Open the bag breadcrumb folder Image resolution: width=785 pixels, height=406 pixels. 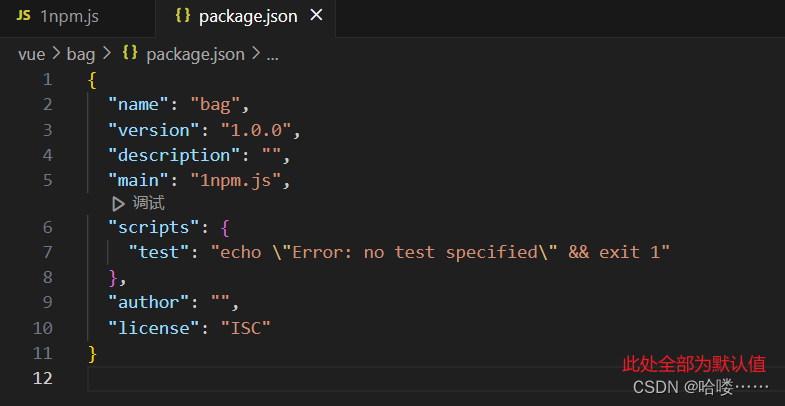(81, 54)
